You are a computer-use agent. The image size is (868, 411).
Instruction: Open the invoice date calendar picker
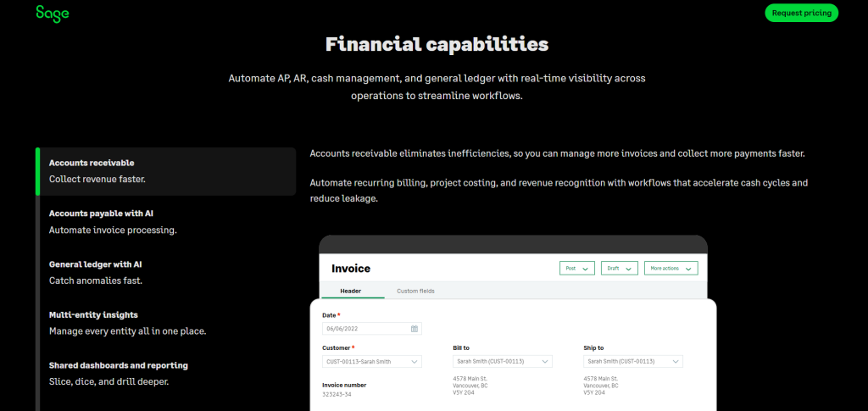414,329
